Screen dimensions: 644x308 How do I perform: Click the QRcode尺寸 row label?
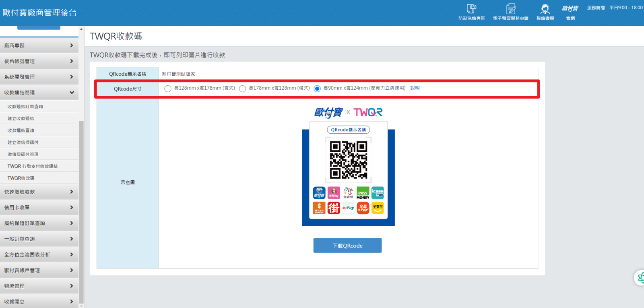tap(128, 89)
